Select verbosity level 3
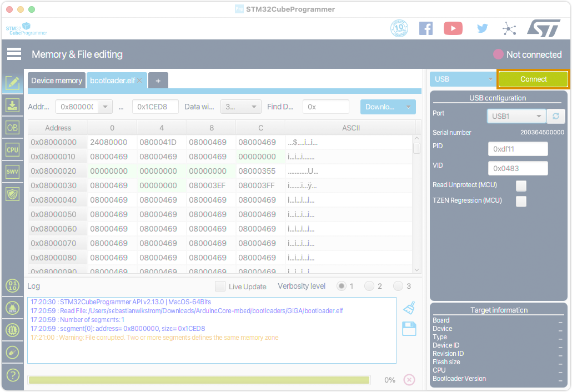 click(x=398, y=286)
